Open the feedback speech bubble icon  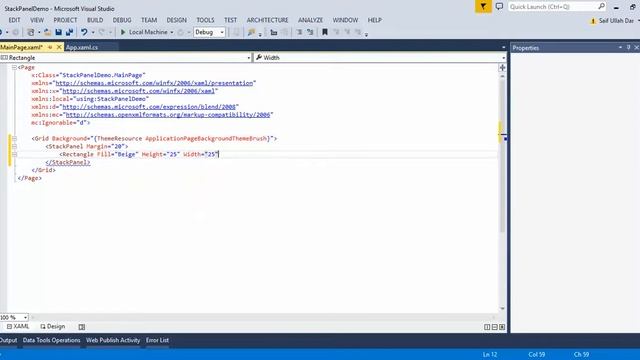click(499, 7)
